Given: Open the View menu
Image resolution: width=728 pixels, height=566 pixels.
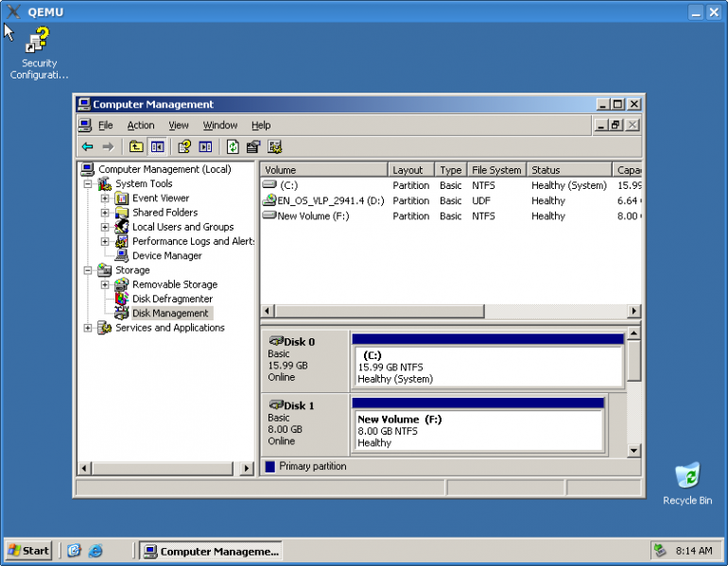Looking at the screenshot, I should tap(179, 125).
